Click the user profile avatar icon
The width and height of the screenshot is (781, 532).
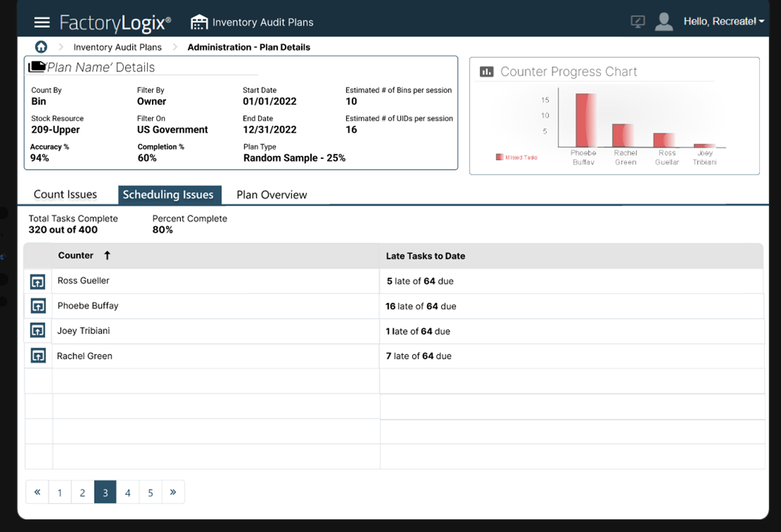pyautogui.click(x=664, y=22)
